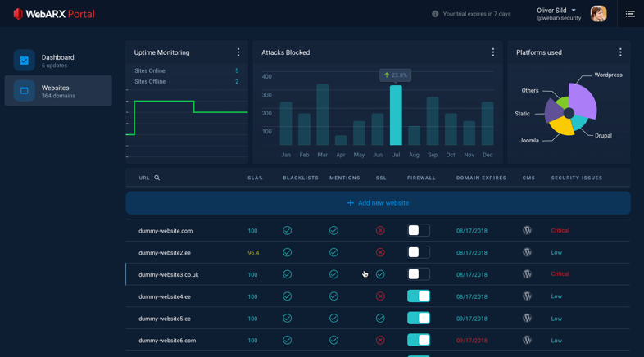Image resolution: width=644 pixels, height=357 pixels.
Task: Select Websites in the sidebar
Action: pyautogui.click(x=58, y=91)
